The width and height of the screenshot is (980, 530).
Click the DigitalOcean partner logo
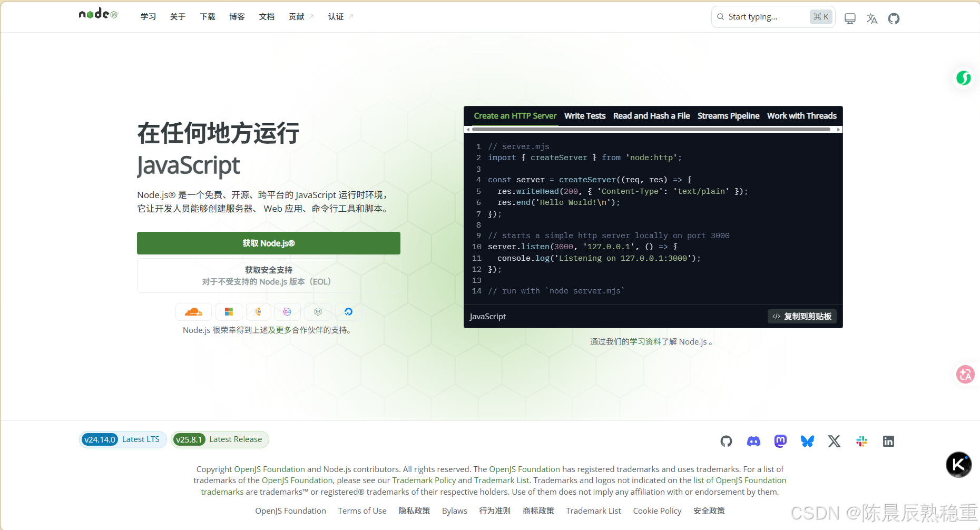(348, 312)
